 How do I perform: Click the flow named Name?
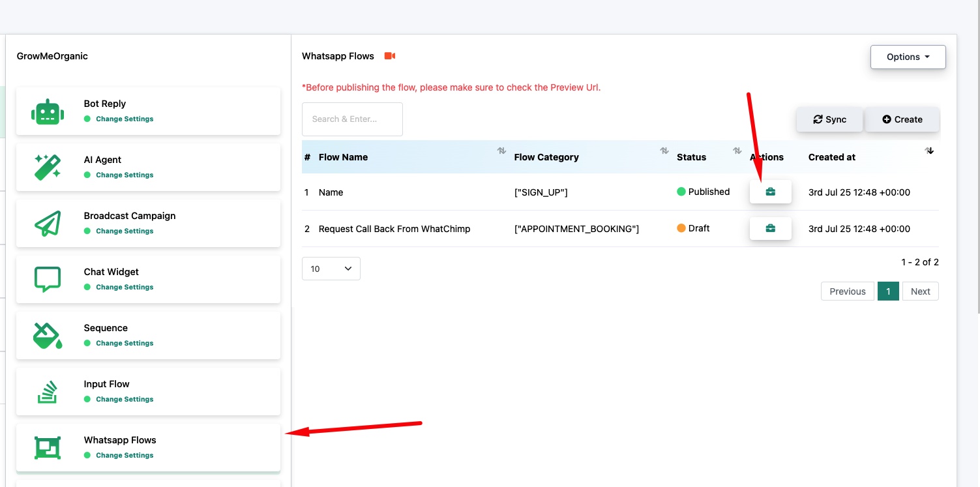(331, 192)
